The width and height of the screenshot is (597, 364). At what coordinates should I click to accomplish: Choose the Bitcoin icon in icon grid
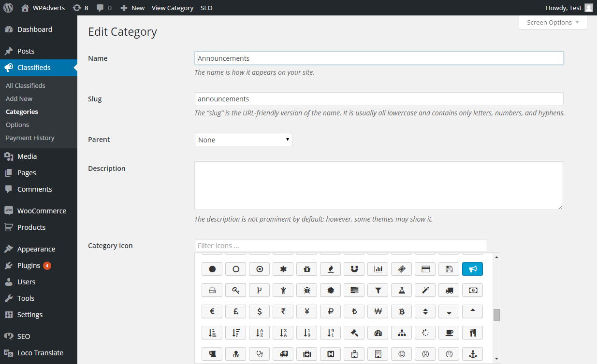[402, 311]
